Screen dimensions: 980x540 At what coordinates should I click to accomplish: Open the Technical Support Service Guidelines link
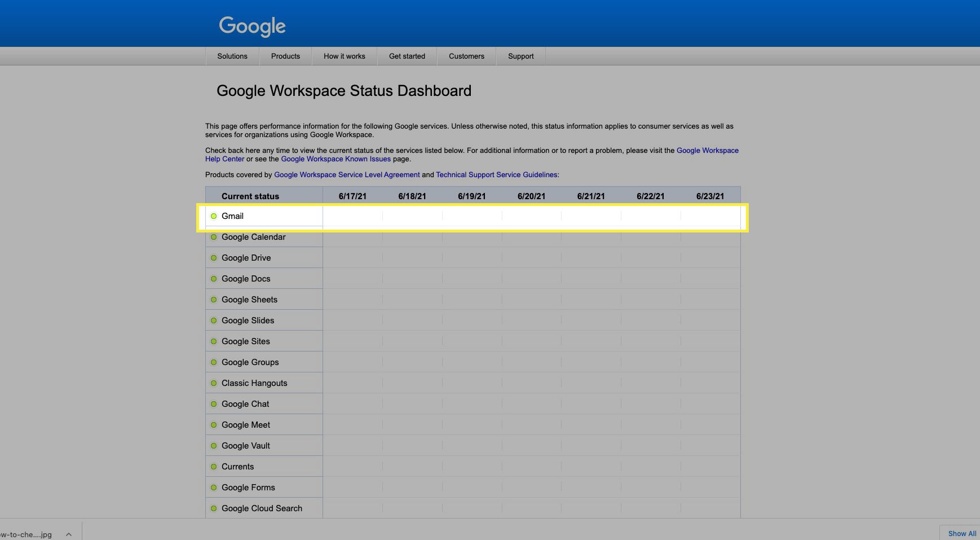click(x=496, y=175)
